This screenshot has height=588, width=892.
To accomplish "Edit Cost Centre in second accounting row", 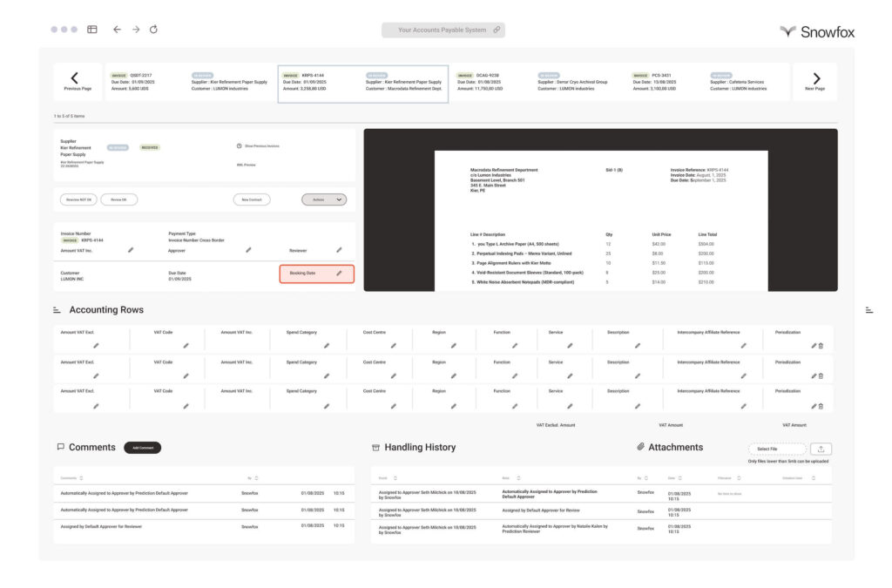I will (393, 376).
